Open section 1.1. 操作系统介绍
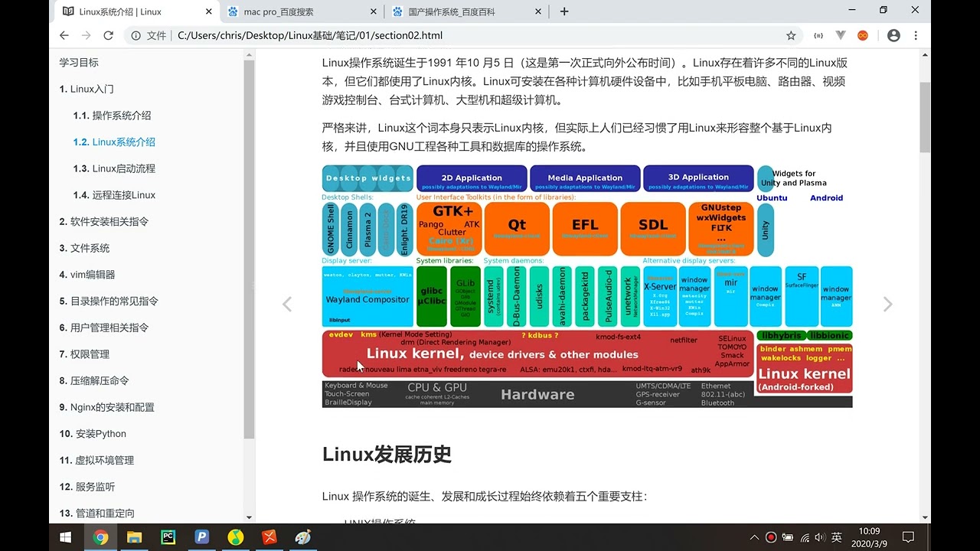This screenshot has width=980, height=551. (112, 116)
